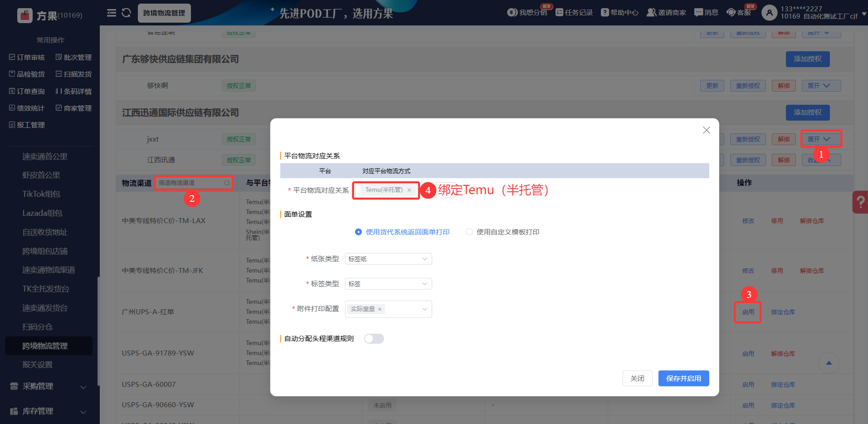Open 订单查询 shortcut
Viewport: 868px width, 424px height.
(x=27, y=91)
